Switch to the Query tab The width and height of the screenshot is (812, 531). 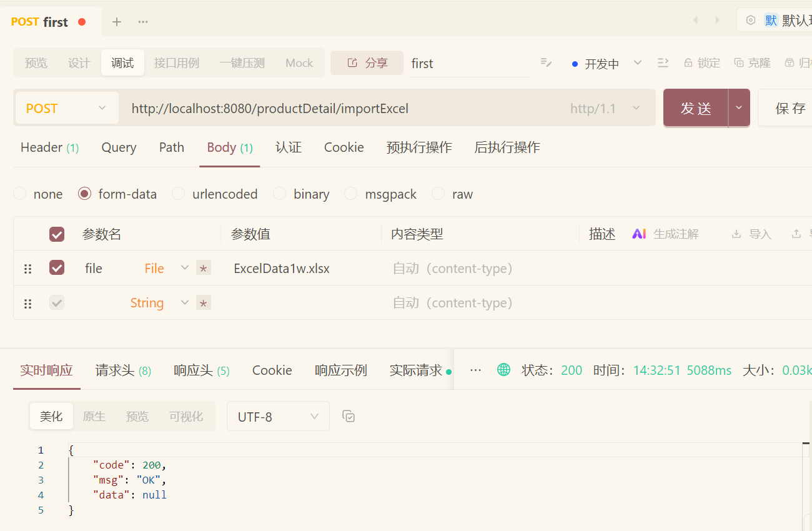119,147
